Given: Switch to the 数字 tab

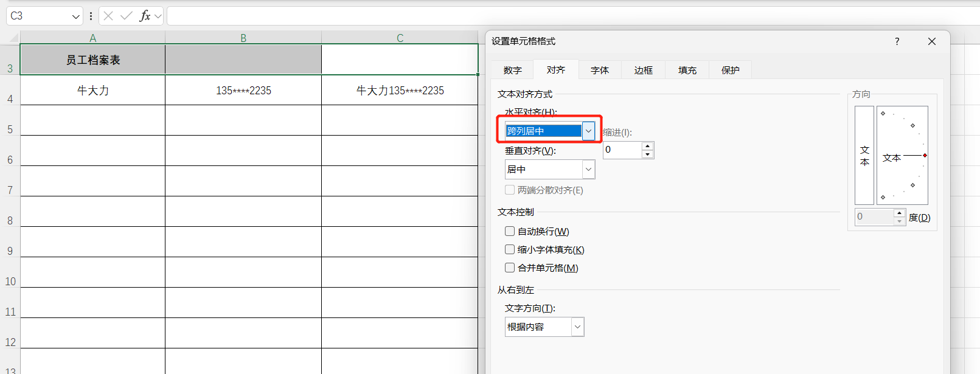Looking at the screenshot, I should coord(513,70).
